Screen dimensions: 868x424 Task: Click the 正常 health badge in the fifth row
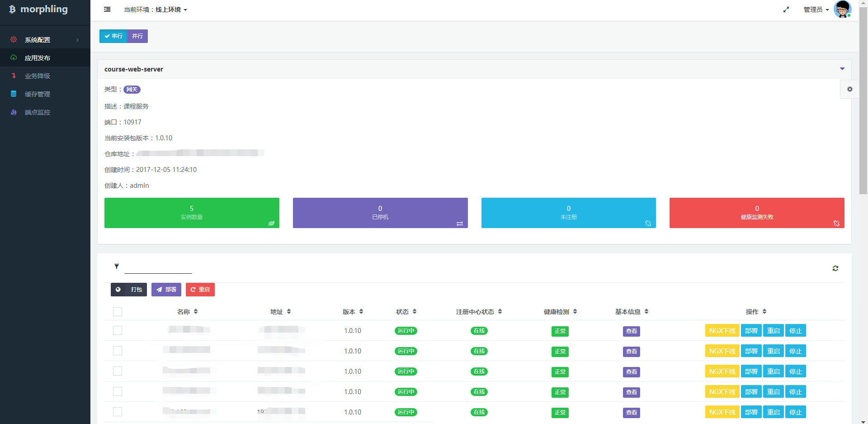tap(560, 413)
